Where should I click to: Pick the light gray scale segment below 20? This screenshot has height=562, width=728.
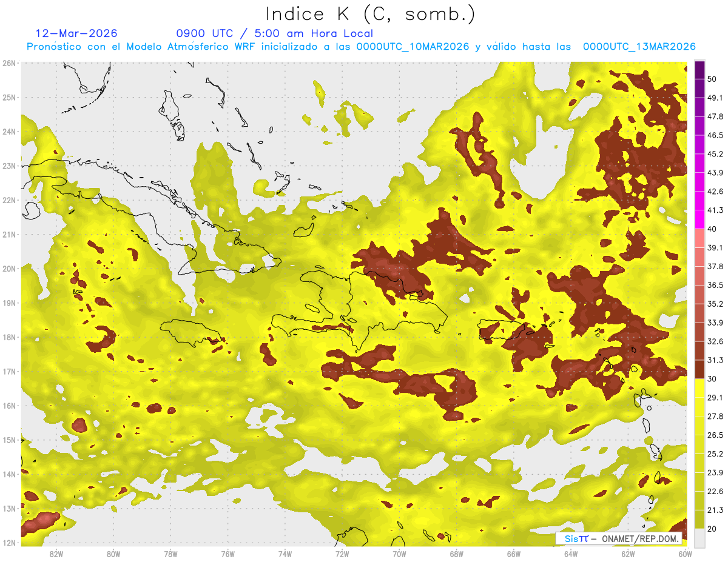tap(699, 538)
